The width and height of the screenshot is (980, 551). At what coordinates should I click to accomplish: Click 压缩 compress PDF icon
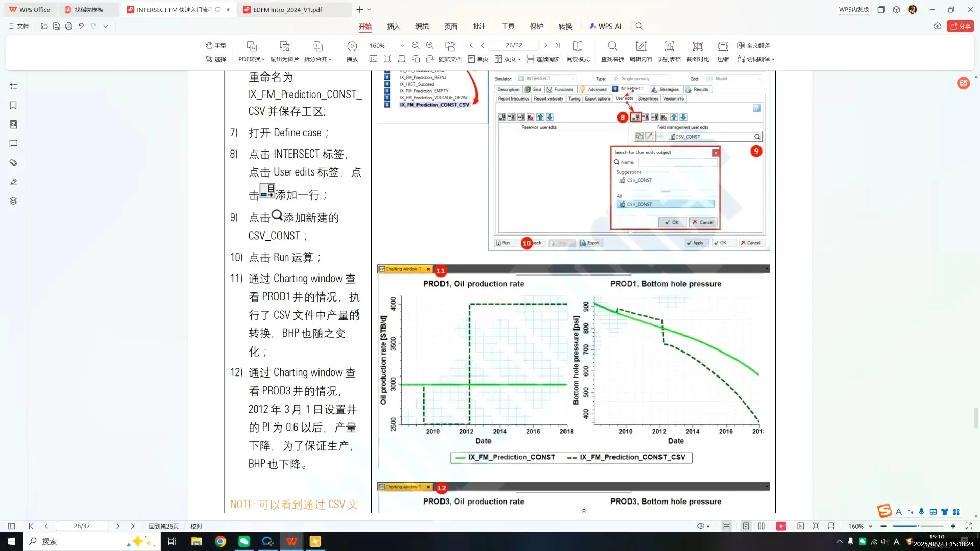pos(723,52)
